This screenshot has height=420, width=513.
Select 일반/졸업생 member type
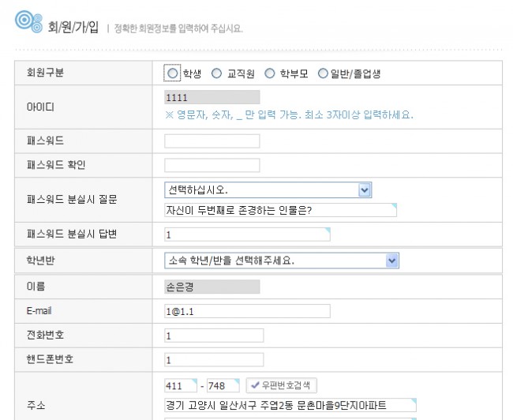click(x=322, y=73)
